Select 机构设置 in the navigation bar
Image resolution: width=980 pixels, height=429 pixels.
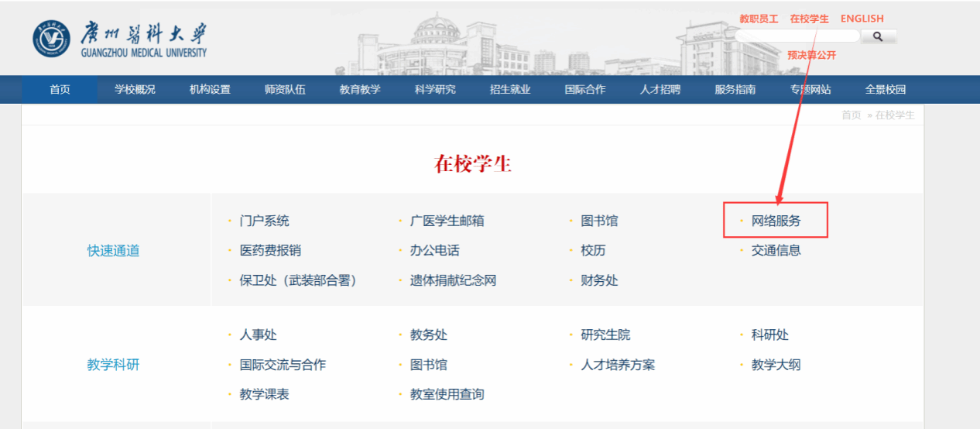pos(210,89)
